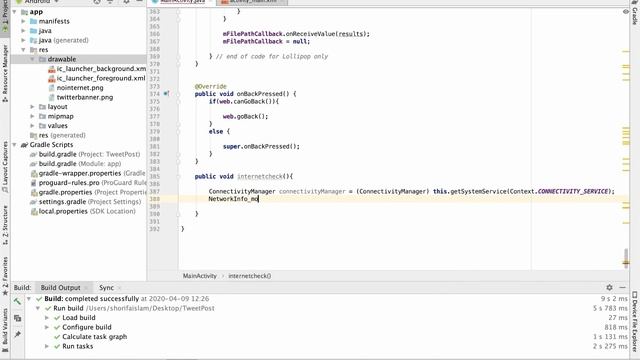Viewport: 640px width, 360px height.
Task: Collapse the app module node arrow
Action: [x=15, y=12]
